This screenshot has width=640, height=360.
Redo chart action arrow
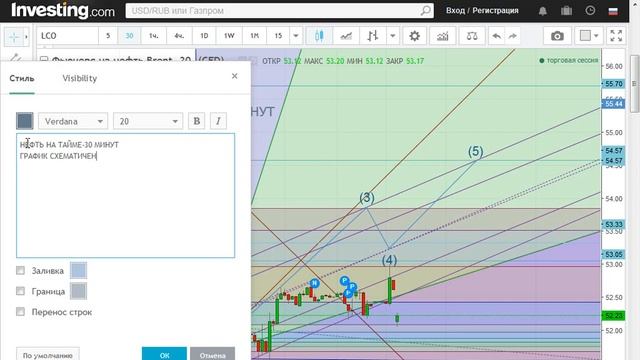[x=512, y=36]
